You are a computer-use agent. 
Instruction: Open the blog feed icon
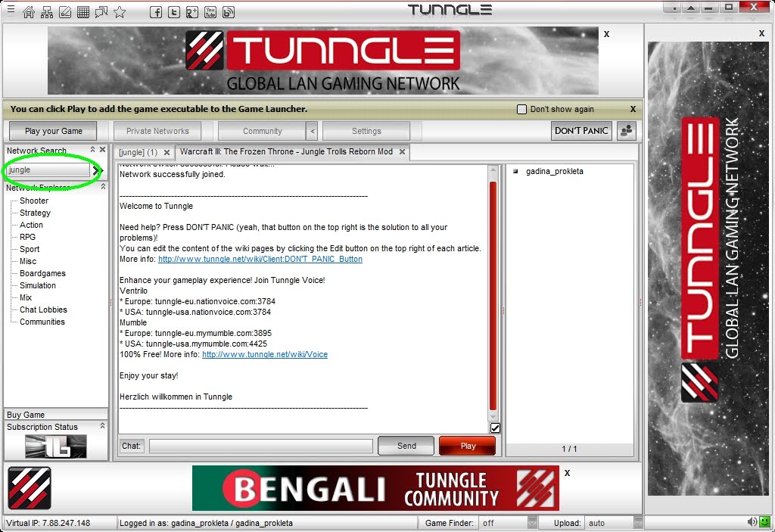[x=229, y=12]
